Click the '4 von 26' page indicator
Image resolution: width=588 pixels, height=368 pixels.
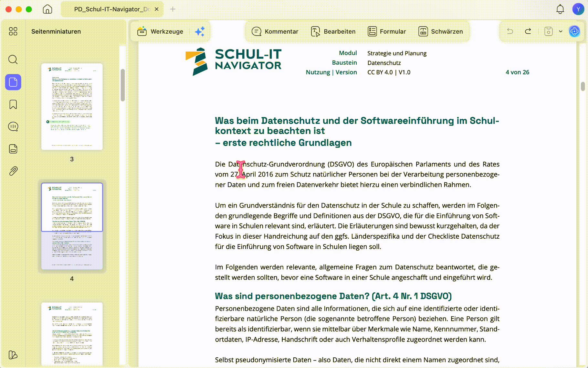518,72
